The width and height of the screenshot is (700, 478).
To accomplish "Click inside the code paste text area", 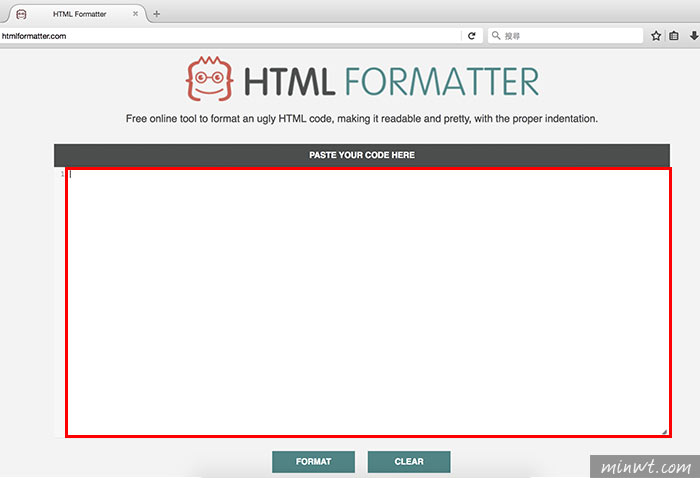I will coord(368,302).
